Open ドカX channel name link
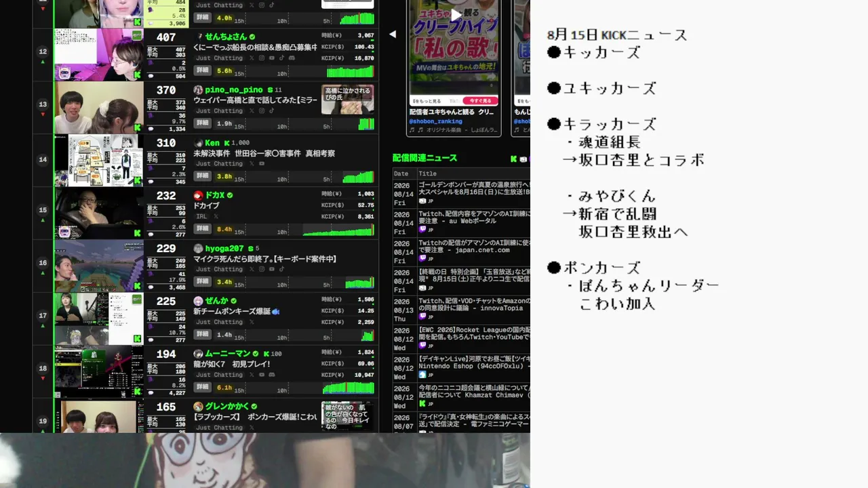 215,195
